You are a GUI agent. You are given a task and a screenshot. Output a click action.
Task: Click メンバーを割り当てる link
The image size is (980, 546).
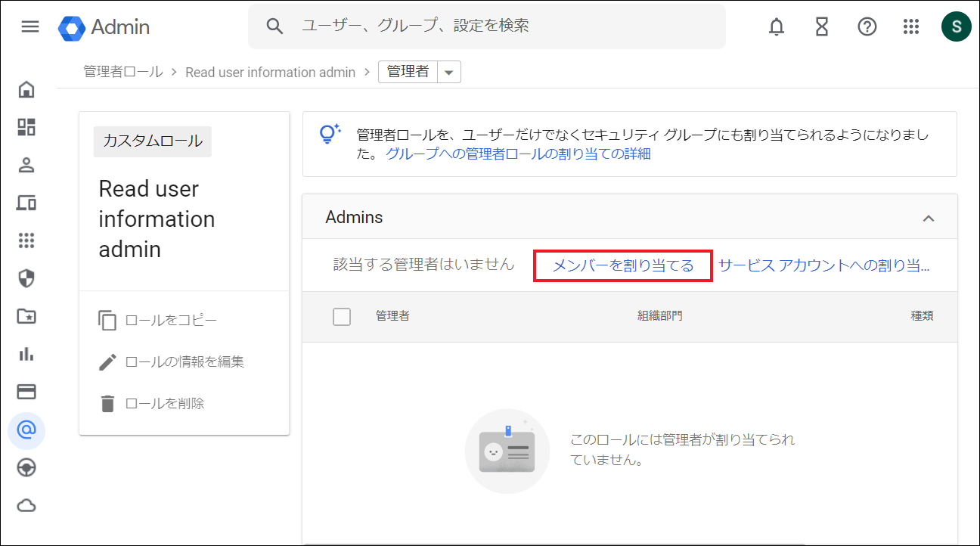pyautogui.click(x=622, y=266)
